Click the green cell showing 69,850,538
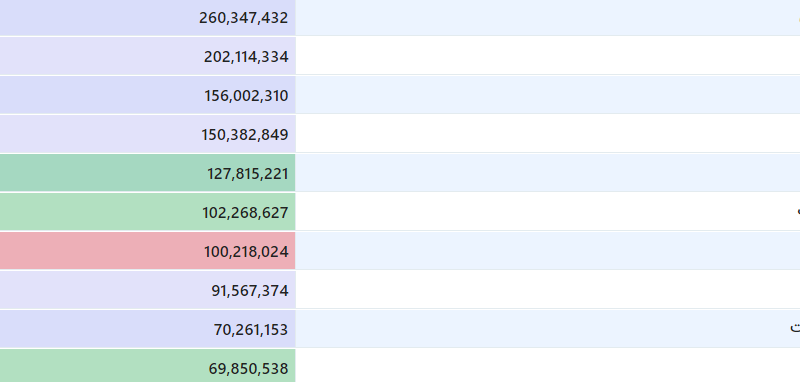The image size is (800, 382). click(147, 366)
